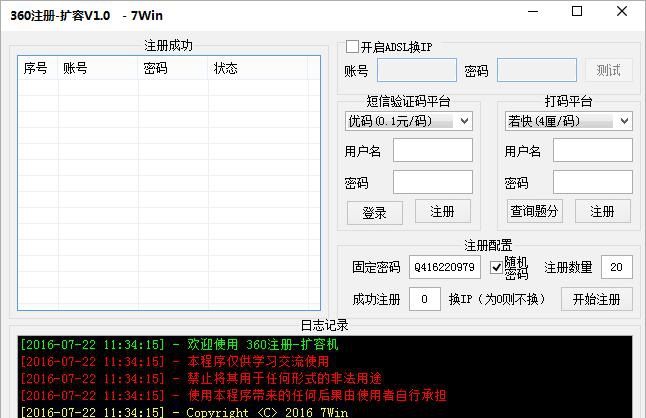Click the 换IP（为0则不换）label

(497, 299)
